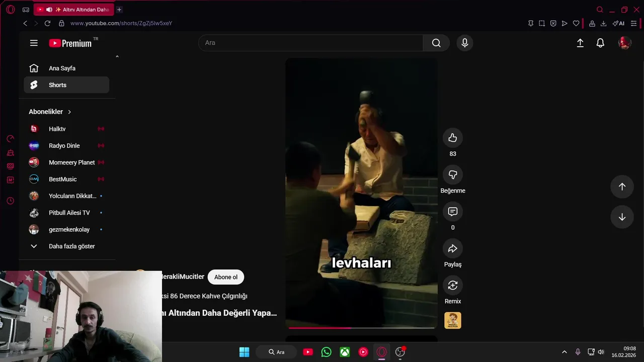Reload the current page
The image size is (644, 362).
[x=47, y=23]
